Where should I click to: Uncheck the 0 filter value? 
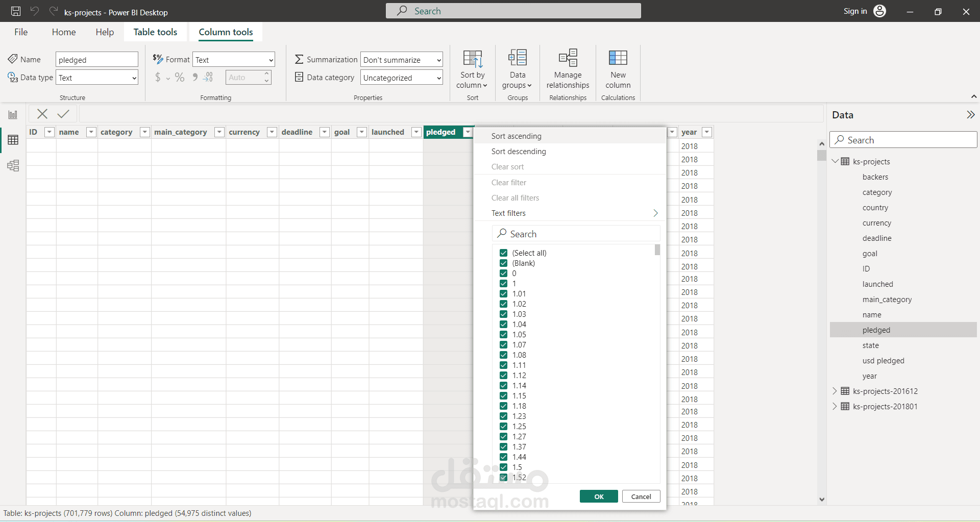point(503,274)
